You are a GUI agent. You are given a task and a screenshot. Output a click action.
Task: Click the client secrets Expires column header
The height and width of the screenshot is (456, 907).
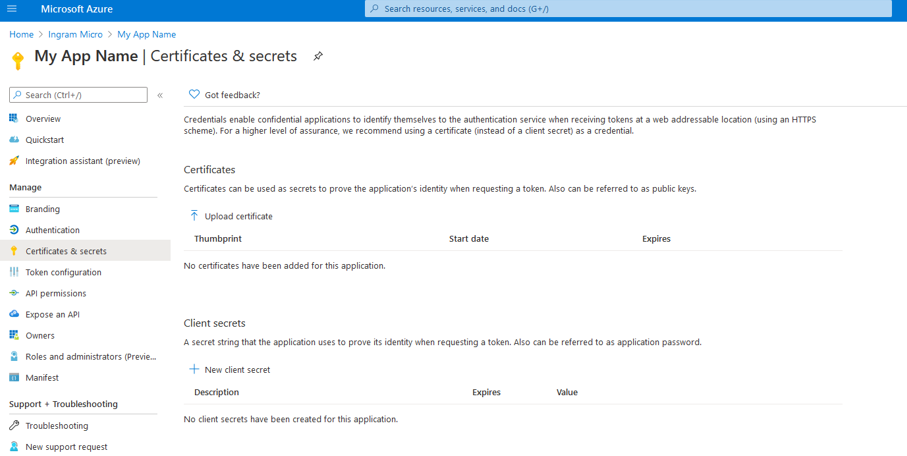click(486, 392)
